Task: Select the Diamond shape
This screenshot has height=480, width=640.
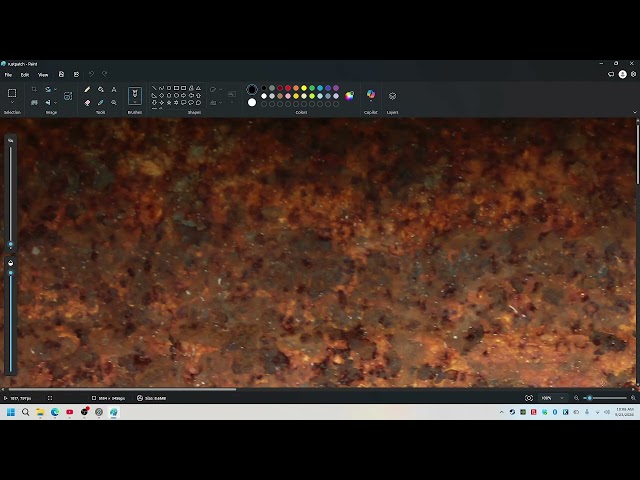Action: (162, 96)
